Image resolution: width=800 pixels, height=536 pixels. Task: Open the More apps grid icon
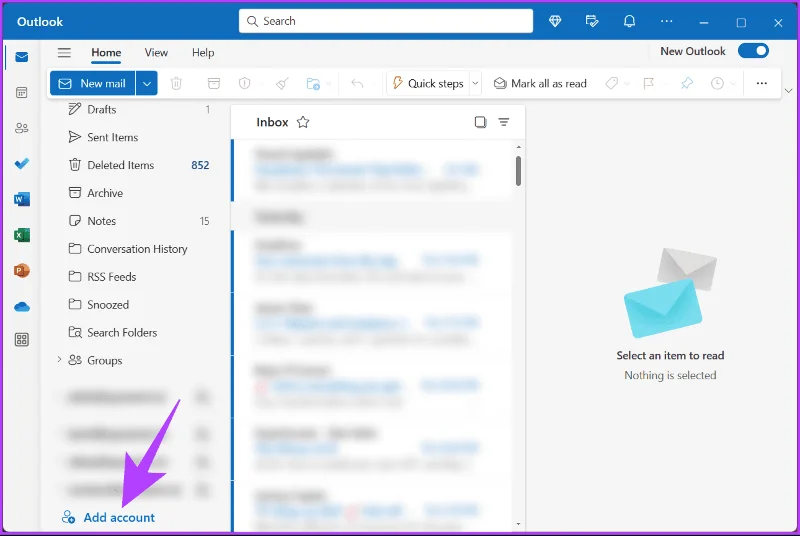21,340
